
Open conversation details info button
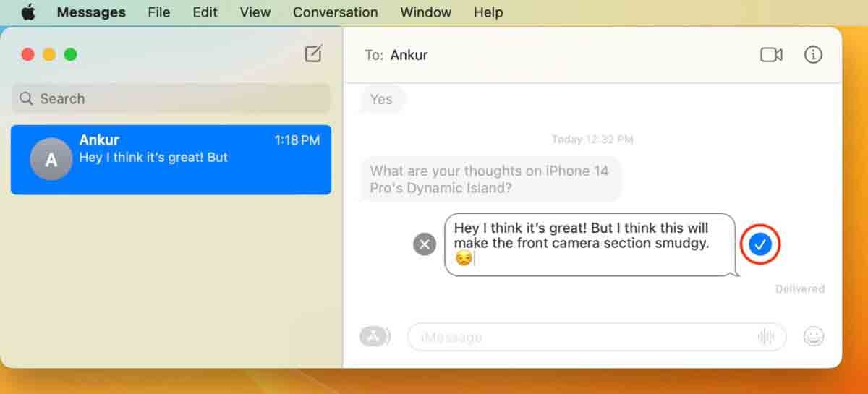(x=813, y=55)
